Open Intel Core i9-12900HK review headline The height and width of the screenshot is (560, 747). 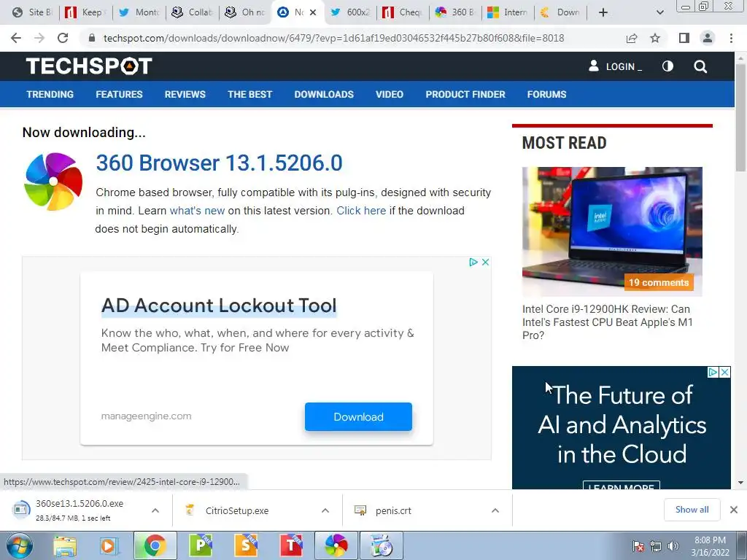pyautogui.click(x=608, y=322)
